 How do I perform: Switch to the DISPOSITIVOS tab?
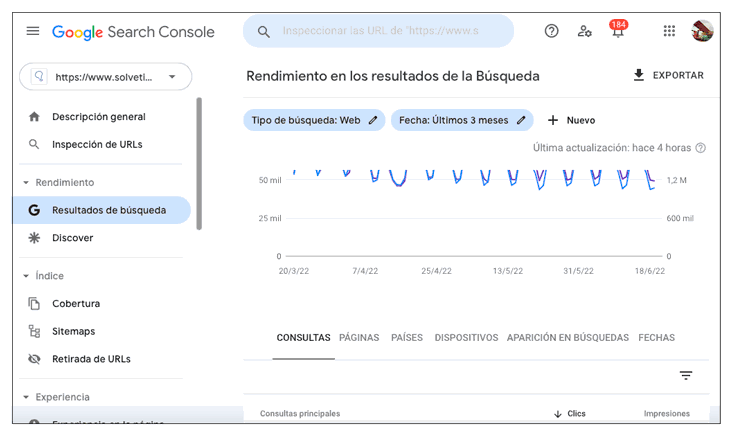click(x=466, y=338)
